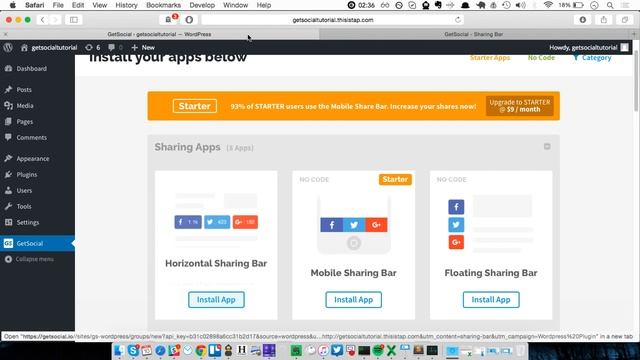Open the New content menu
Viewport: 640px width, 360px height.
(x=143, y=47)
